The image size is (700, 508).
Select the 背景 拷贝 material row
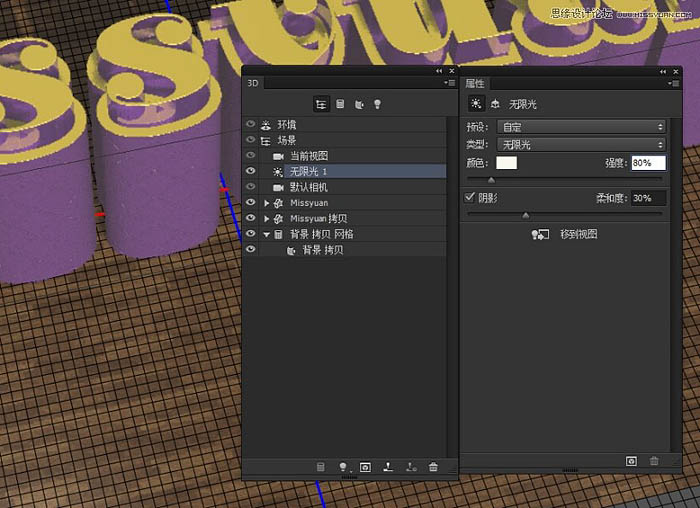[352, 250]
